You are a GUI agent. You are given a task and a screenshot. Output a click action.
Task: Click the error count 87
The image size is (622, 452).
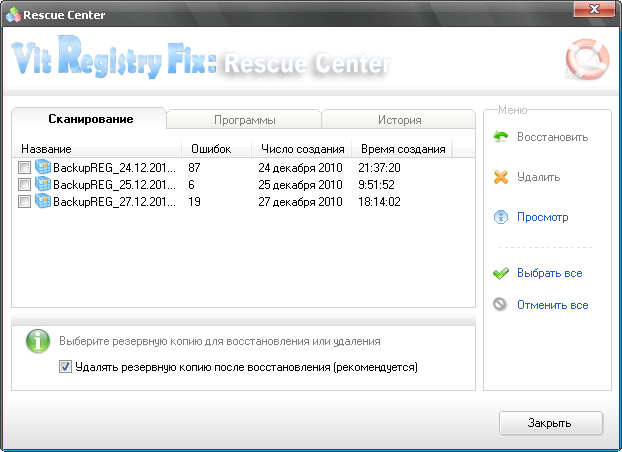coord(194,168)
